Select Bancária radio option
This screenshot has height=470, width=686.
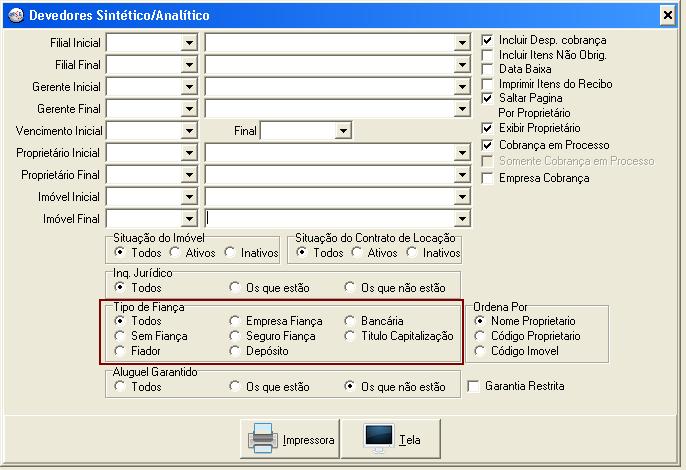click(350, 321)
